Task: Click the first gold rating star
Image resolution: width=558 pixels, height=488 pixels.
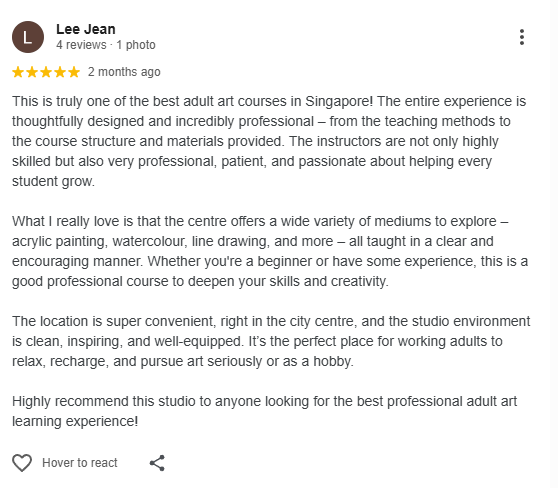Action: point(18,72)
